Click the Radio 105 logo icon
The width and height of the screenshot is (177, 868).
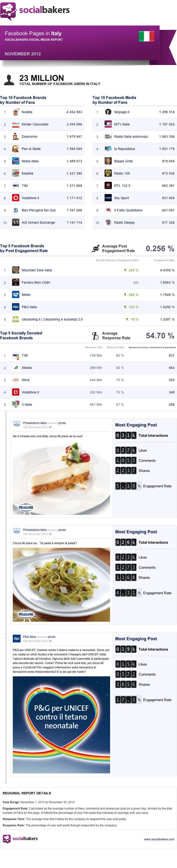(108, 174)
